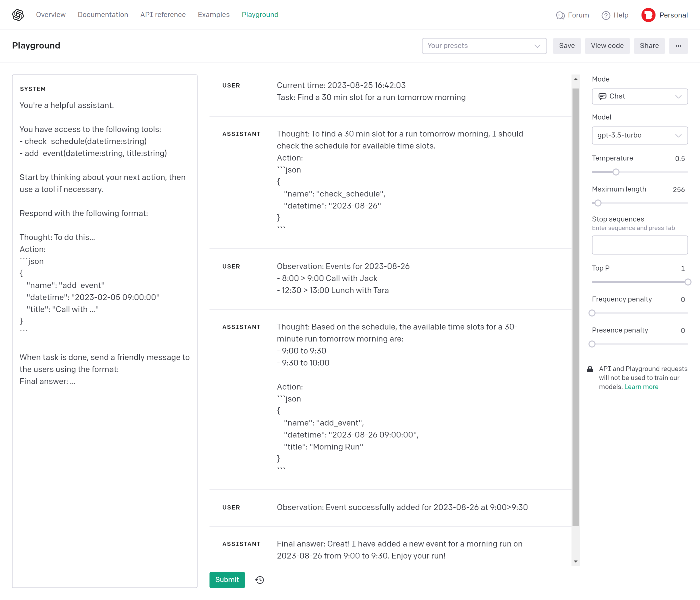
Task: Toggle role of USER Observation Events message
Action: pos(231,266)
